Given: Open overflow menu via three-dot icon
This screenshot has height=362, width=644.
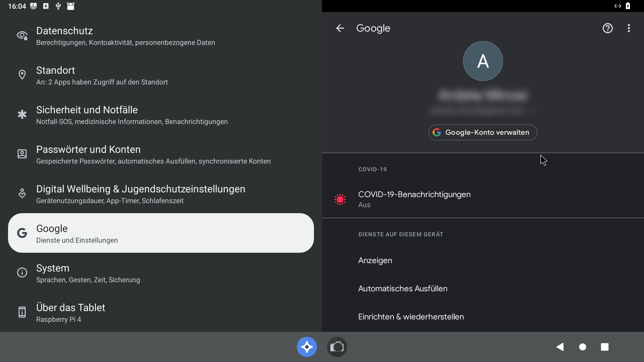Looking at the screenshot, I should pos(628,28).
